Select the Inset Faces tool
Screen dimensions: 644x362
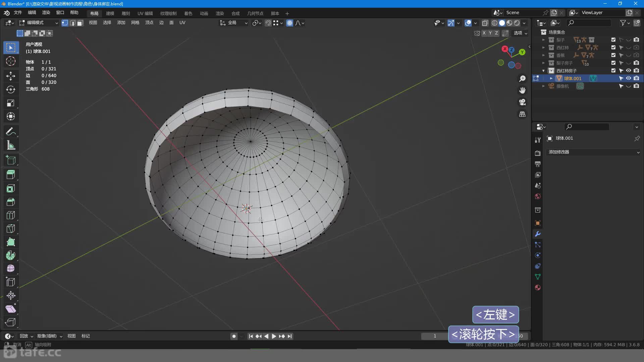pos(11,188)
